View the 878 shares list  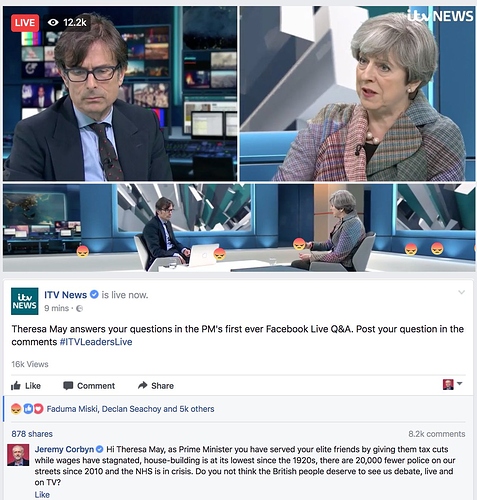coord(32,434)
